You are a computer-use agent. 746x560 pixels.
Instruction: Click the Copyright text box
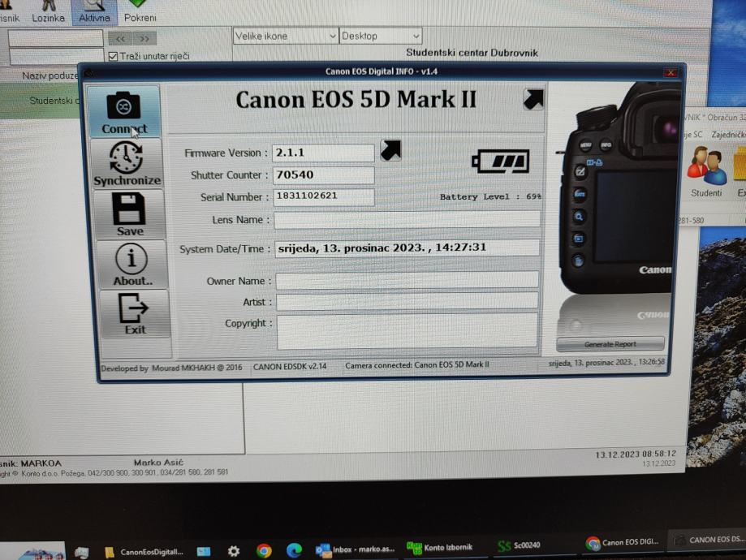pyautogui.click(x=407, y=331)
